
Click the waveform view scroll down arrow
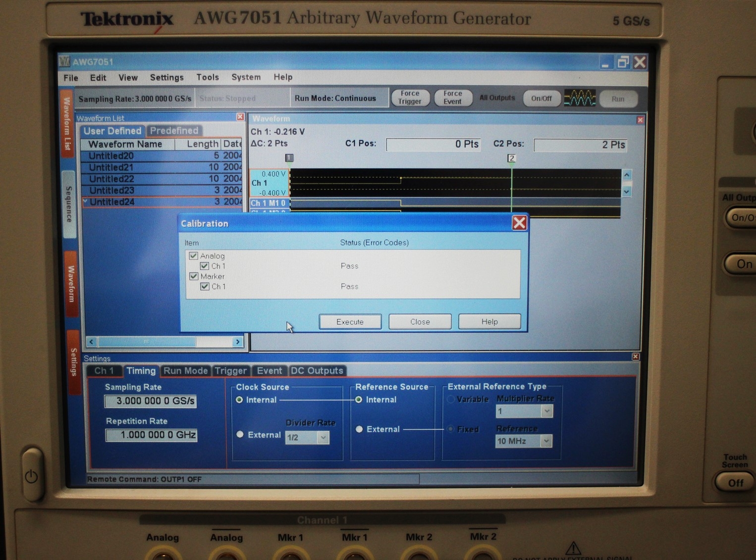click(x=627, y=192)
